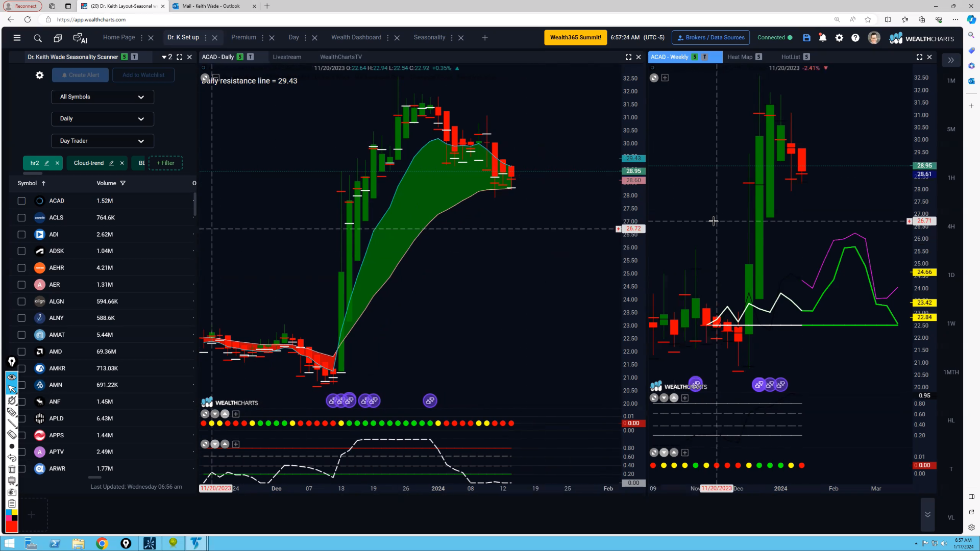
Task: Check the AMAT row checkbox
Action: [x=21, y=335]
